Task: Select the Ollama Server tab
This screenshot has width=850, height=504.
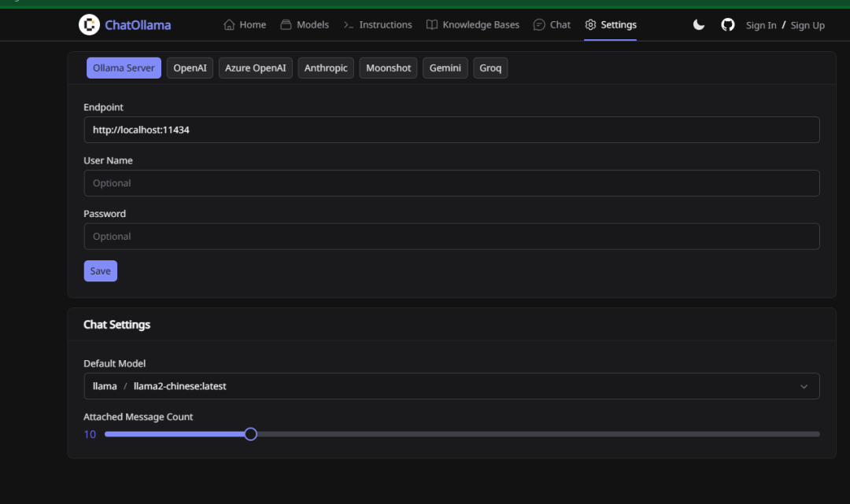Action: tap(124, 68)
